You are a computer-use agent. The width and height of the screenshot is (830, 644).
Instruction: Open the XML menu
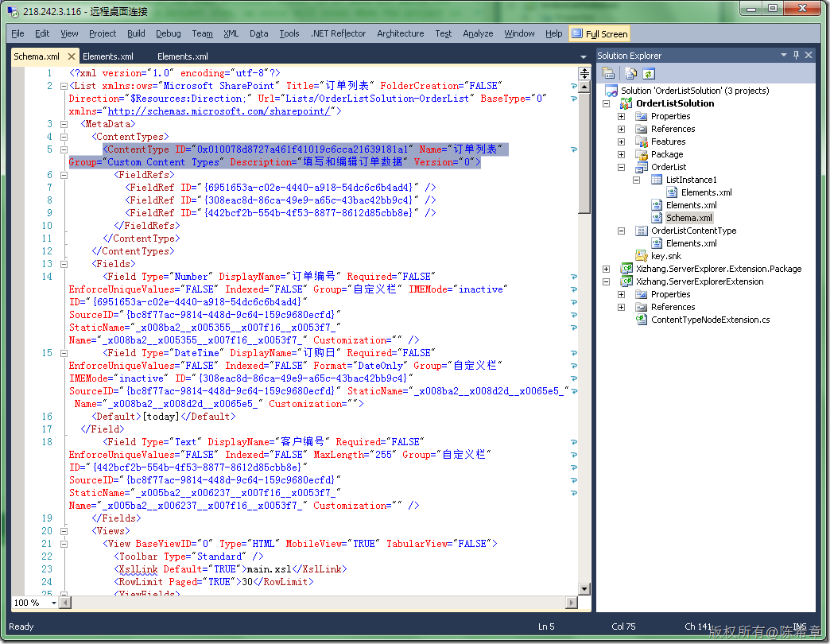pyautogui.click(x=231, y=34)
